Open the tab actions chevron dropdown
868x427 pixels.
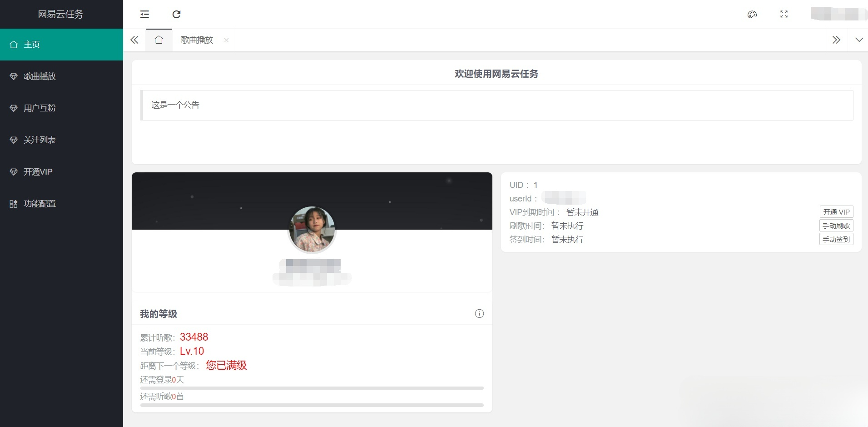(x=859, y=40)
